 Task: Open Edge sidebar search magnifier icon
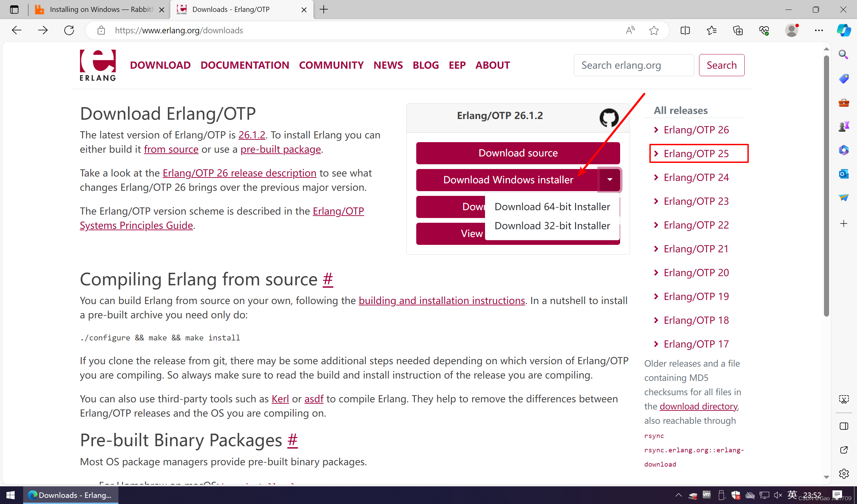pos(843,54)
